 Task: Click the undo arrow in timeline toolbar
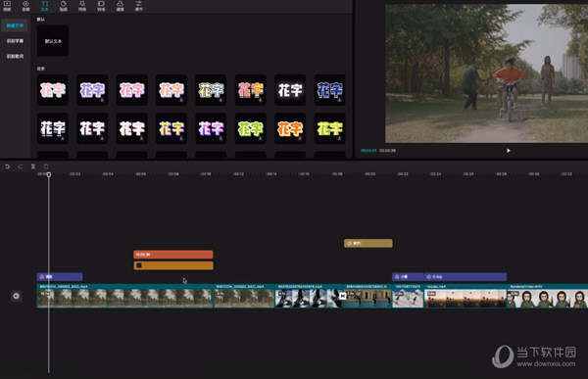coord(7,166)
